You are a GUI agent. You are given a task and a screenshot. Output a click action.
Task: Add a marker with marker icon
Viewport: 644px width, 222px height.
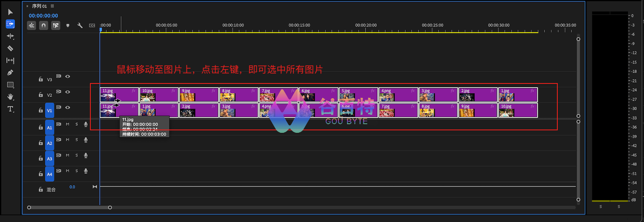[x=68, y=25]
